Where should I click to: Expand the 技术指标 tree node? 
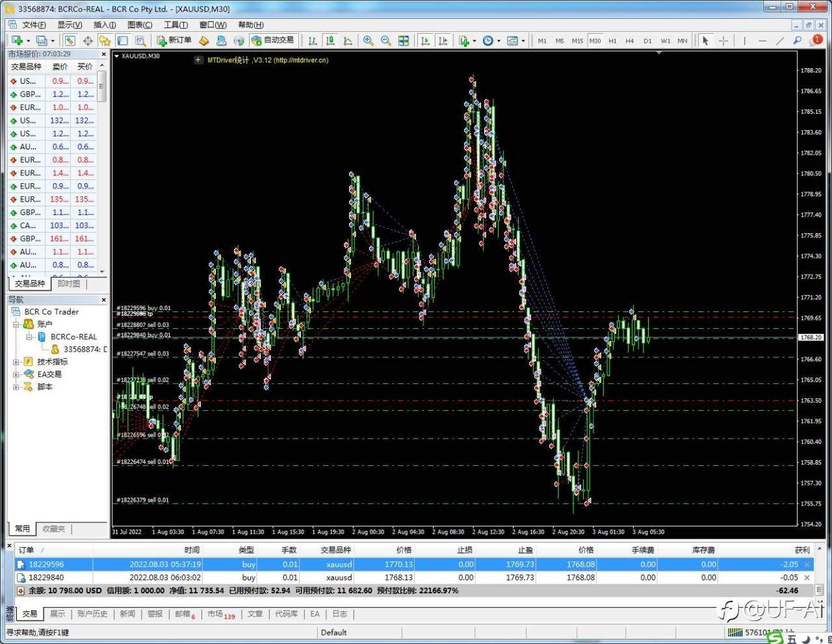click(16, 362)
